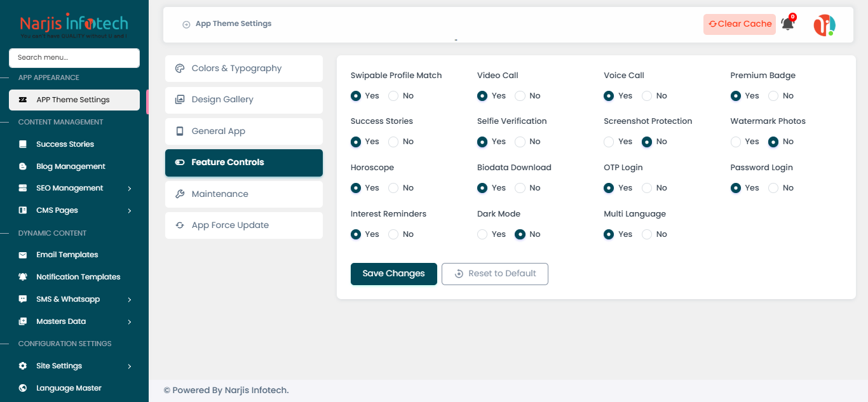Set Selfie Verification to No
This screenshot has height=402, width=868.
(520, 142)
